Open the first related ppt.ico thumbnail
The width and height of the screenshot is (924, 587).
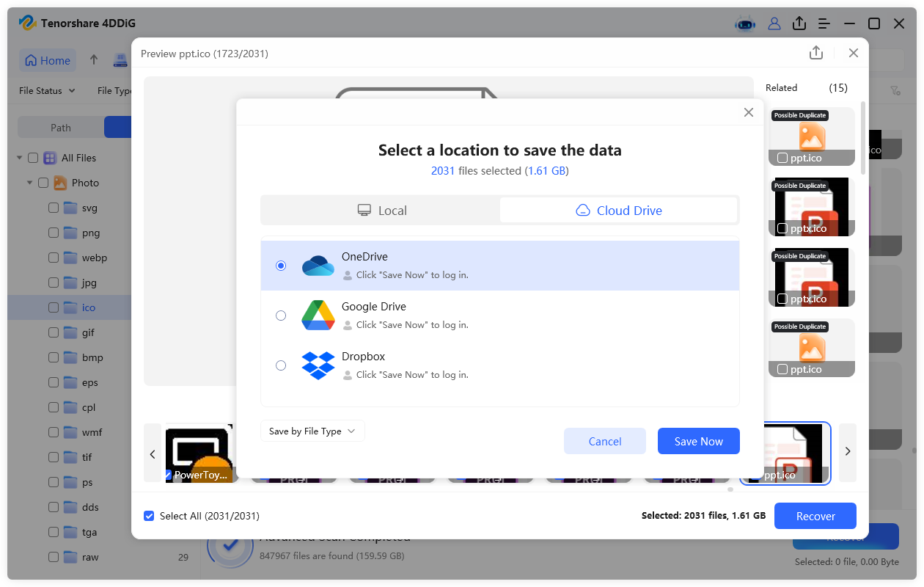tap(812, 136)
